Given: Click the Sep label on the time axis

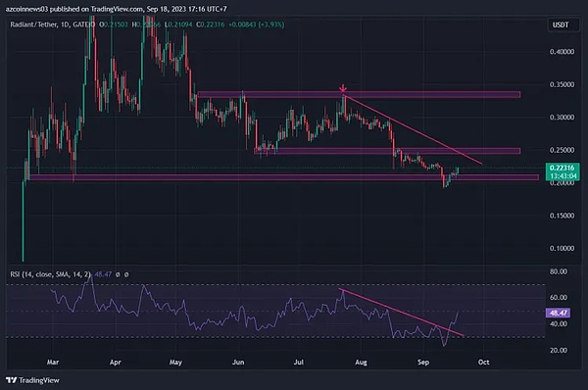Looking at the screenshot, I should pos(423,363).
